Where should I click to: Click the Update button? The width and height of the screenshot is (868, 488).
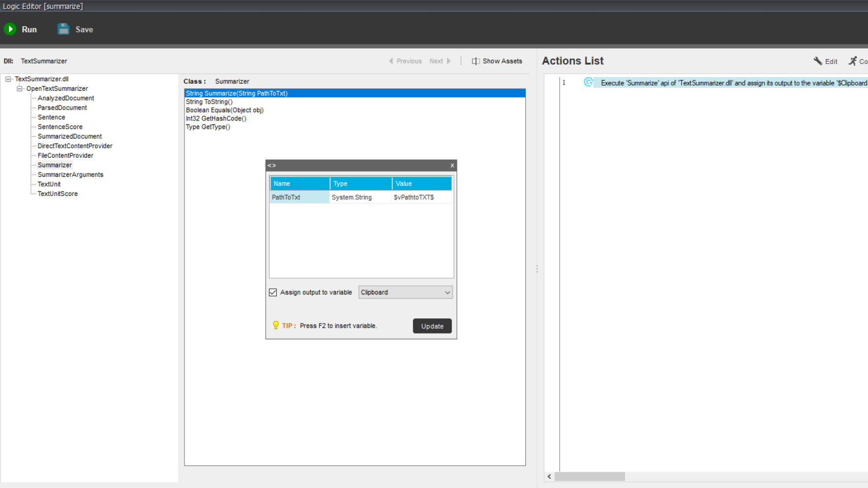(432, 326)
